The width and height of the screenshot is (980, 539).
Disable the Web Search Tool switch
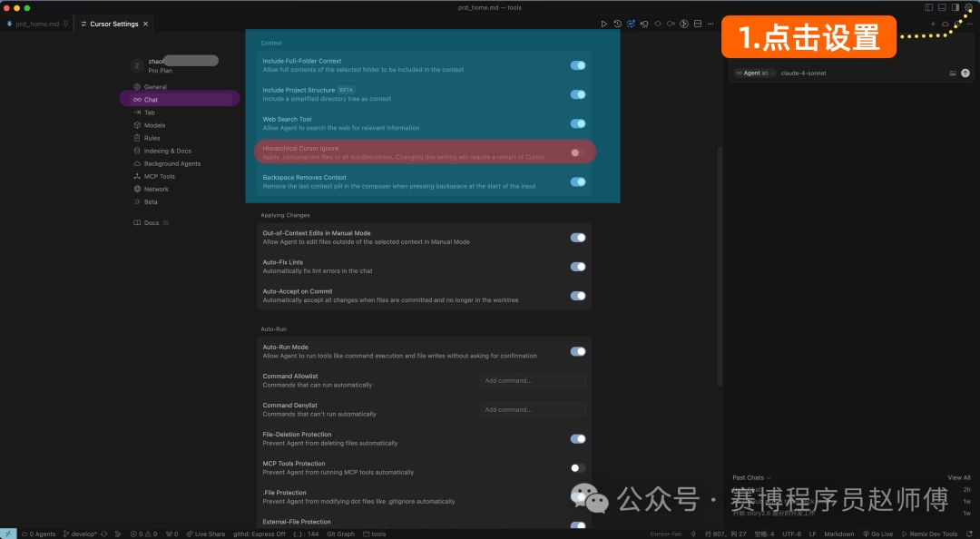577,123
